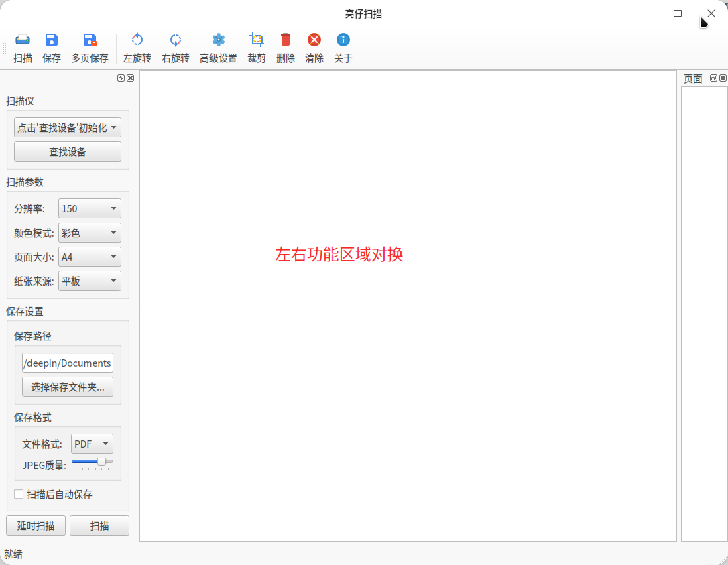Viewport: 728px width, 565px height.
Task: Float the 页面 pages panel
Action: coord(714,78)
